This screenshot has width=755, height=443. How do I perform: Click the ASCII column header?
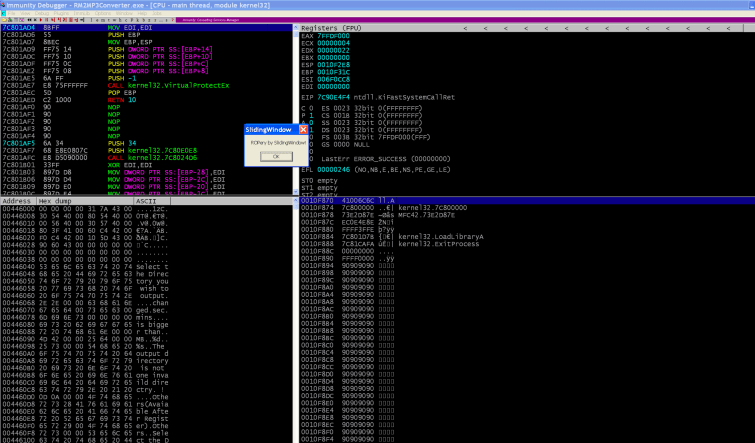pyautogui.click(x=146, y=200)
